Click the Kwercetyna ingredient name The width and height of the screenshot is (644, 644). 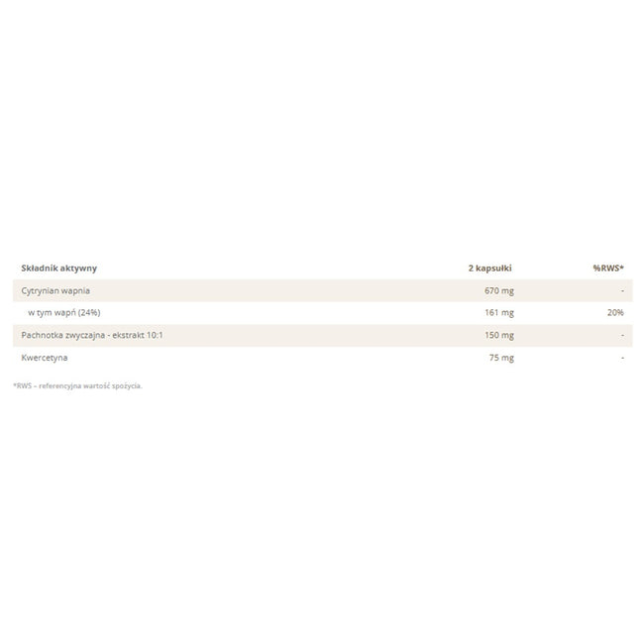(45, 358)
